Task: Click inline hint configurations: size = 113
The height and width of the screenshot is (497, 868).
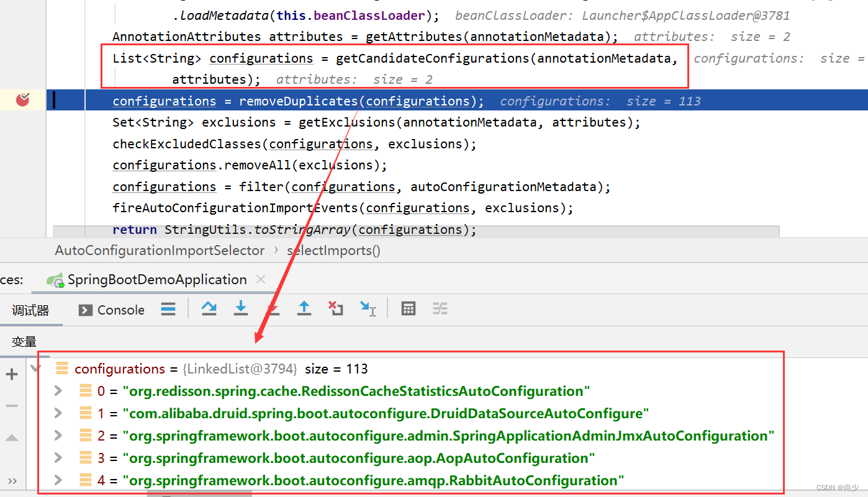Action: tap(600, 101)
